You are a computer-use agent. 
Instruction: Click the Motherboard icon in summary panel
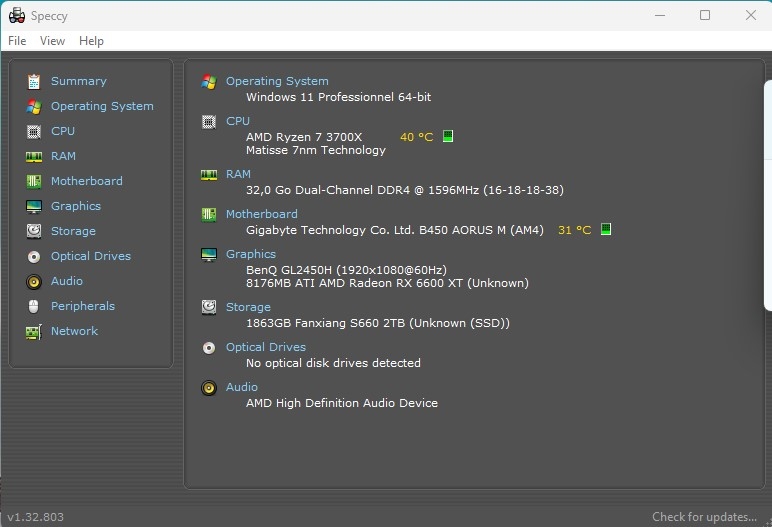[209, 215]
